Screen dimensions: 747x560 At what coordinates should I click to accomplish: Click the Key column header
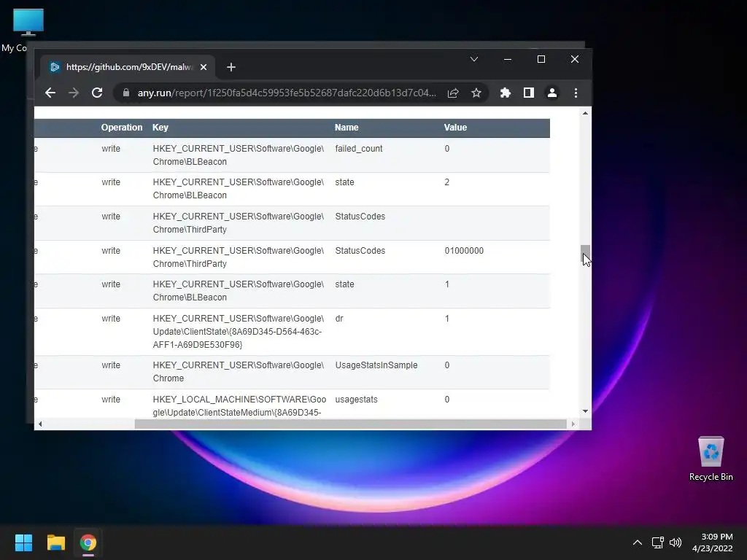tap(160, 128)
